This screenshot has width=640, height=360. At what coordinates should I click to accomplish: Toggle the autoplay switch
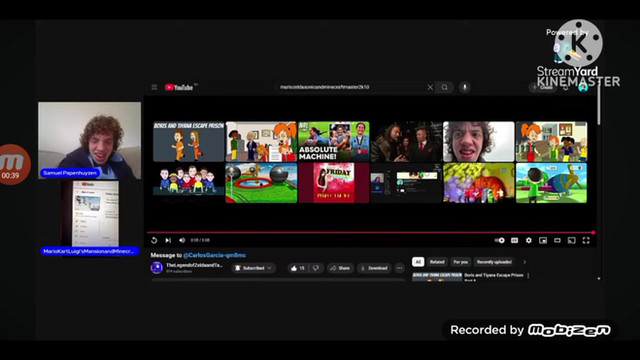pos(500,240)
